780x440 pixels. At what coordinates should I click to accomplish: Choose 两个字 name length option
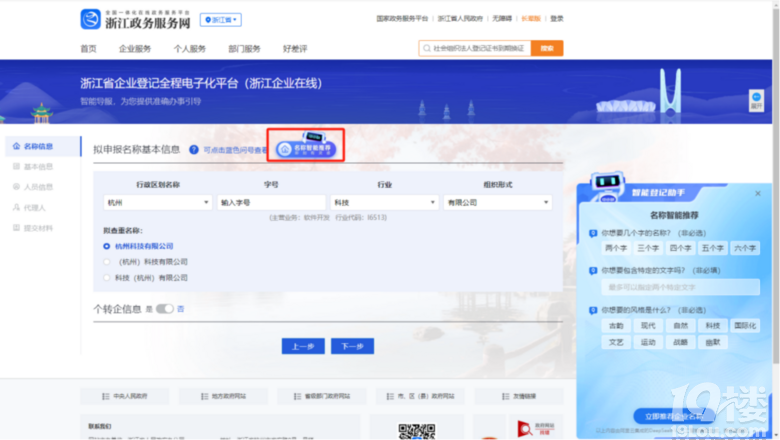(x=616, y=248)
